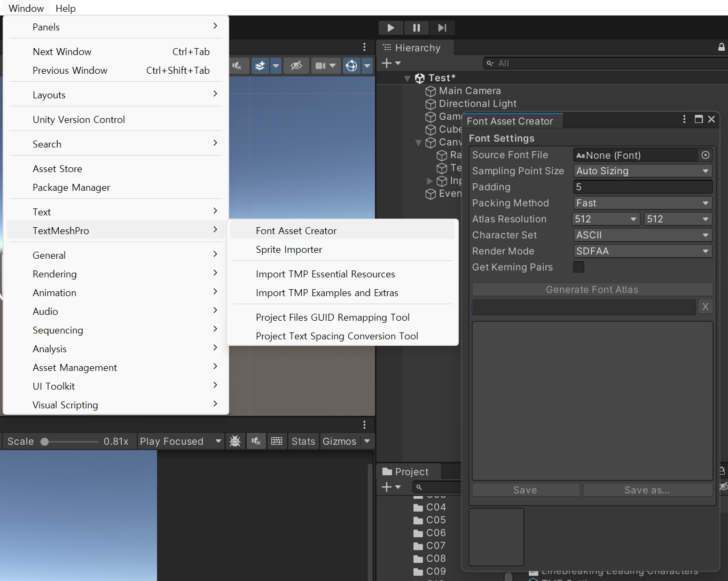Switch to the Hierarchy tab

[x=416, y=48]
